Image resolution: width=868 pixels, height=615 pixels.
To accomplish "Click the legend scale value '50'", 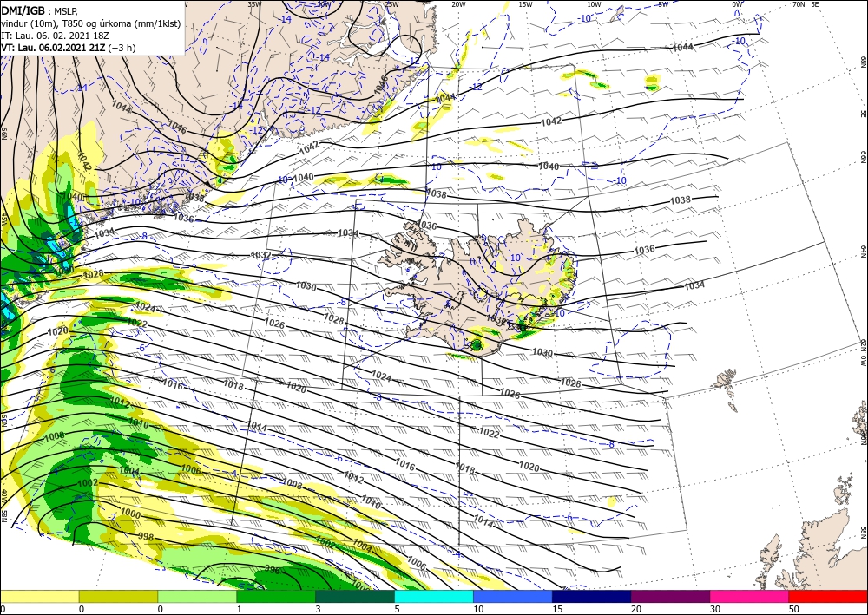I will tap(794, 609).
